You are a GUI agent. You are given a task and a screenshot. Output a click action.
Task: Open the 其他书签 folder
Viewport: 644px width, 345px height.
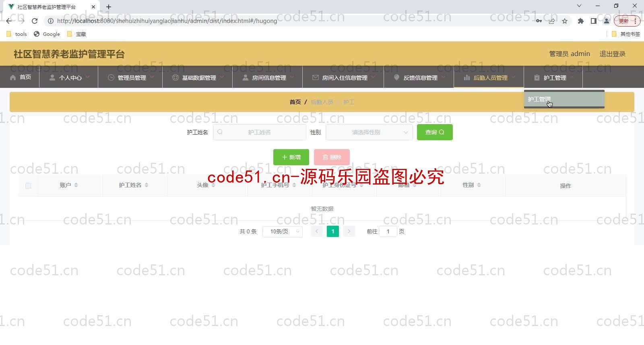(x=626, y=34)
